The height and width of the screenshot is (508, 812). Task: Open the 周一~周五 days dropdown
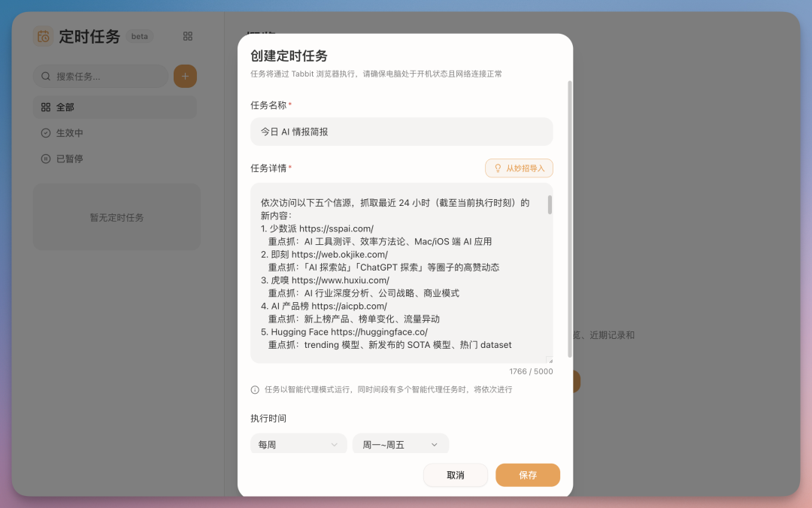[400, 444]
